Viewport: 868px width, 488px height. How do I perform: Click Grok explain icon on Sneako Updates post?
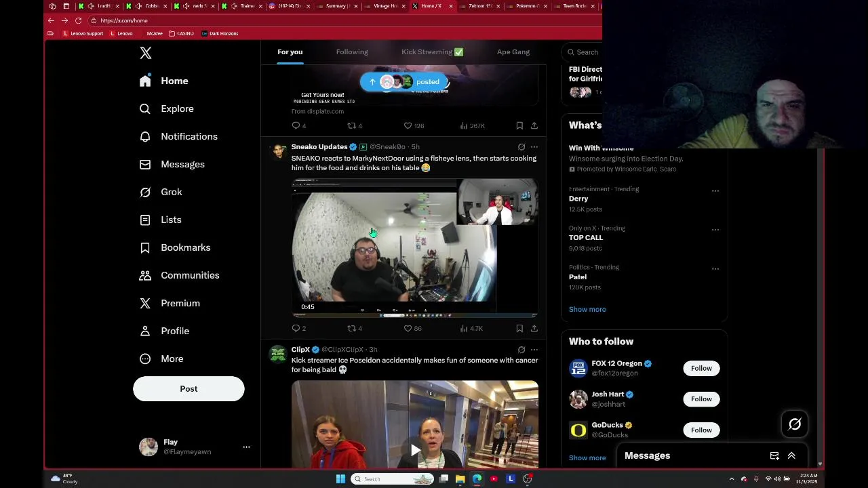521,146
